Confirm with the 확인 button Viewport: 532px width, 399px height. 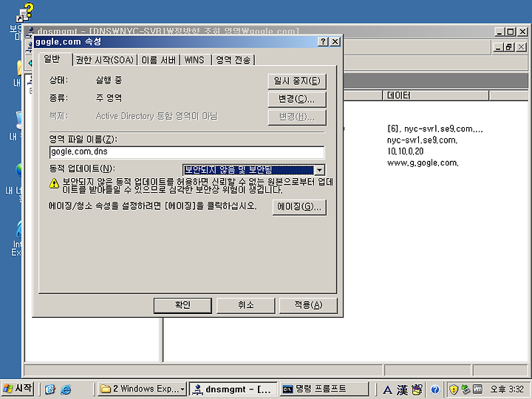click(183, 305)
